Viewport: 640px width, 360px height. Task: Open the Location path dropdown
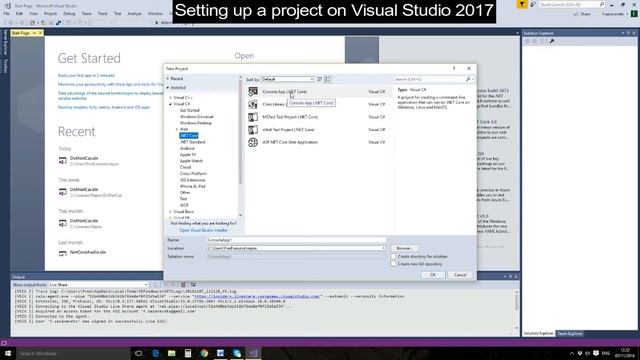pyautogui.click(x=383, y=248)
